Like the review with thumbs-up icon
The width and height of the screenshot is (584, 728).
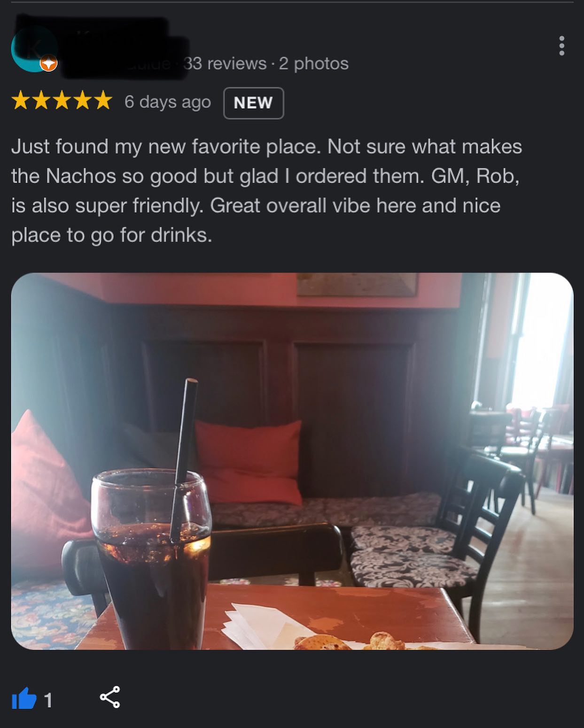[24, 698]
